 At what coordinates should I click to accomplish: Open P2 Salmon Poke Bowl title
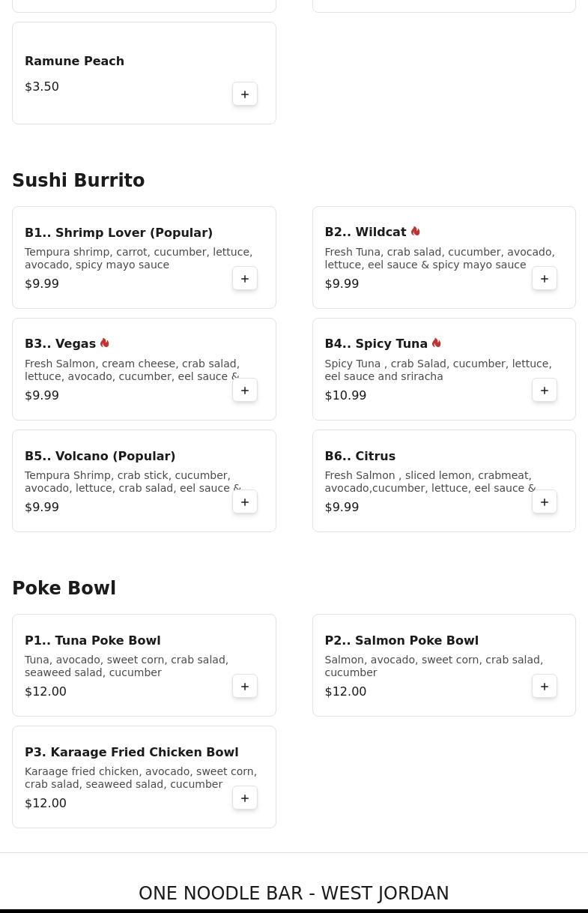(401, 640)
